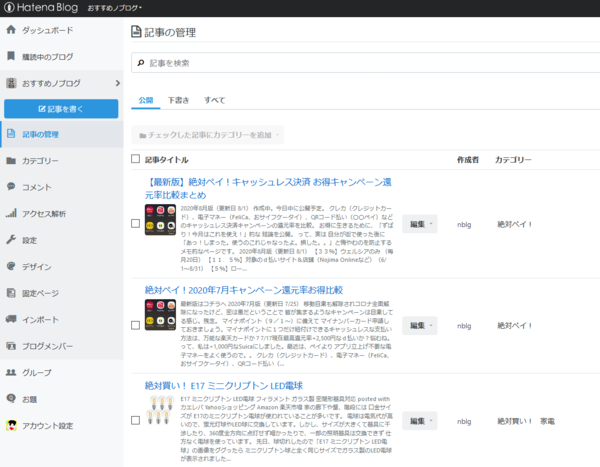Click the 記事の管理 document icon in sidebar
The width and height of the screenshot is (600, 467).
pos(11,134)
